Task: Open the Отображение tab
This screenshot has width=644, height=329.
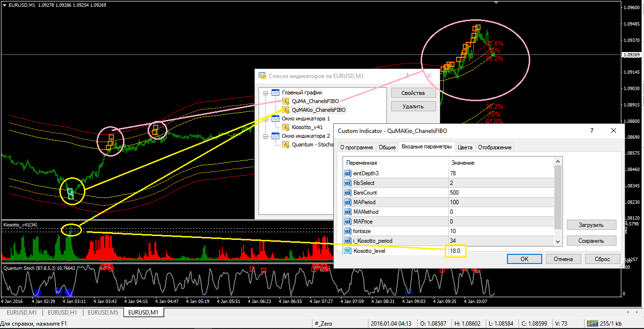Action: 495,147
